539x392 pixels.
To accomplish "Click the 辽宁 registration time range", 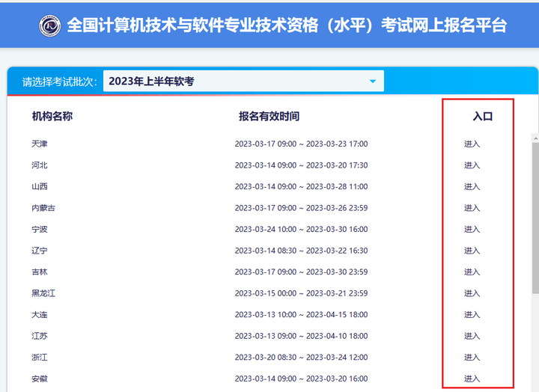I will click(x=302, y=251).
